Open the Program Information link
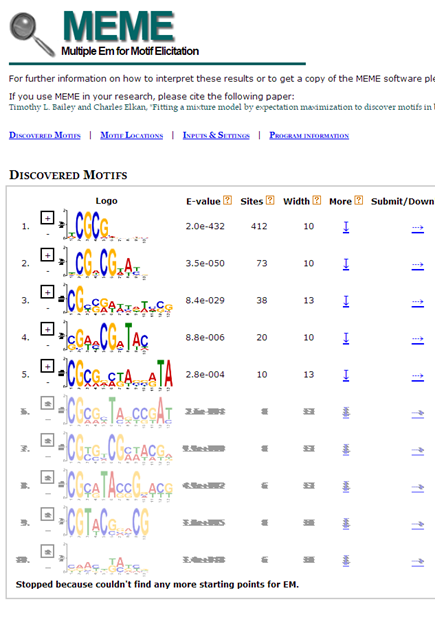435x617 pixels. (x=309, y=135)
